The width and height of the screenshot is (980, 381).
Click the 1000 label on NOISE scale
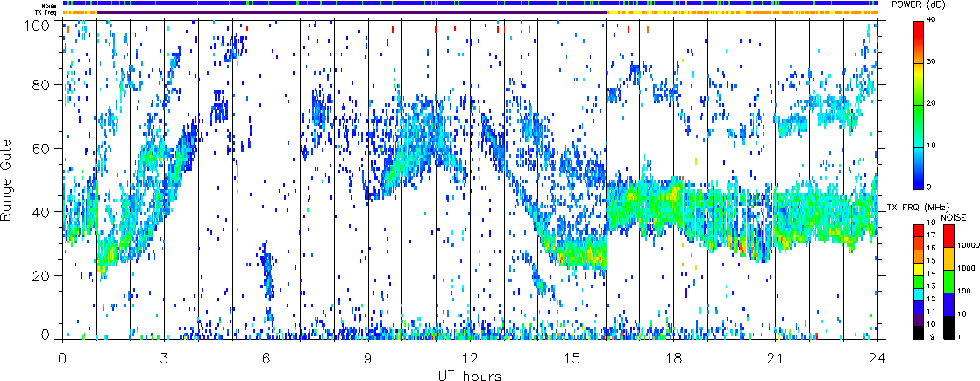[966, 268]
